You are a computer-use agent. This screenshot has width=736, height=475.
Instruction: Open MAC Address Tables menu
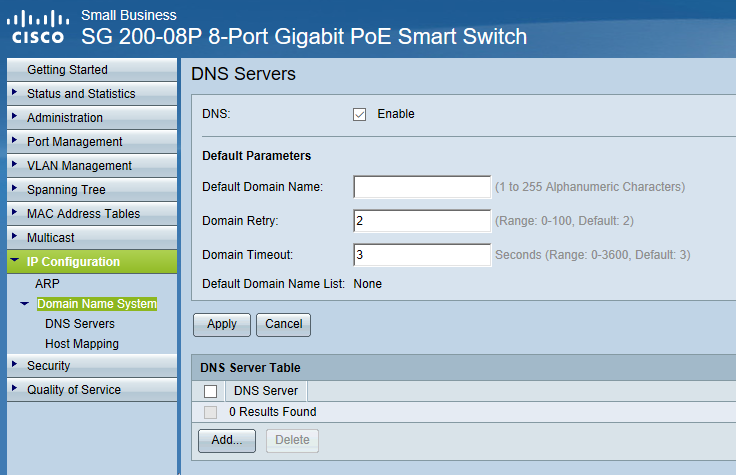coord(92,213)
